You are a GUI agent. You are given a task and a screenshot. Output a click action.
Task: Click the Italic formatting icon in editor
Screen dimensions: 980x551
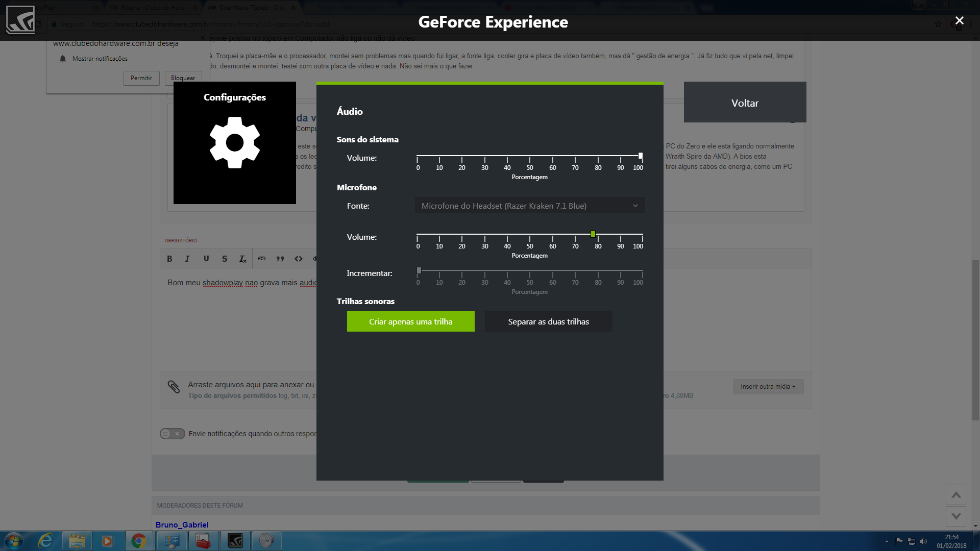[187, 259]
